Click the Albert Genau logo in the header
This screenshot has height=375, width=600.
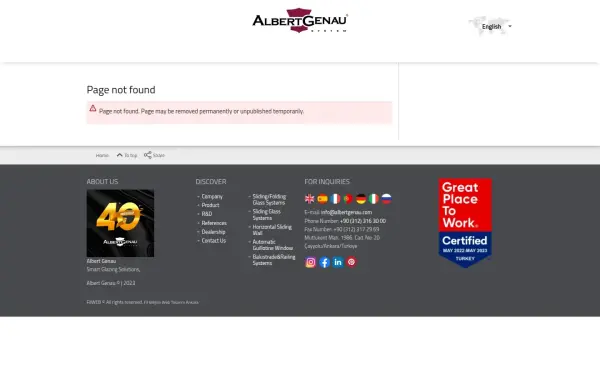(x=300, y=20)
